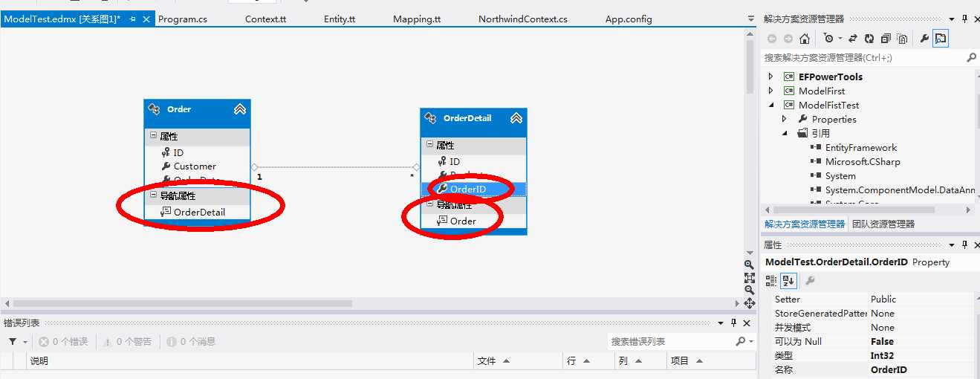Toggle the 0 errors filter button
Viewport: 980px width, 379px height.
(63, 342)
